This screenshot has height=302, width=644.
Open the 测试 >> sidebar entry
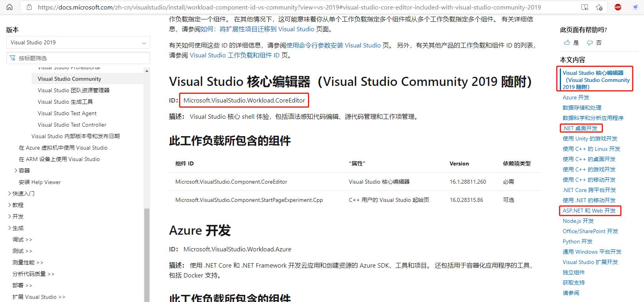(x=22, y=251)
